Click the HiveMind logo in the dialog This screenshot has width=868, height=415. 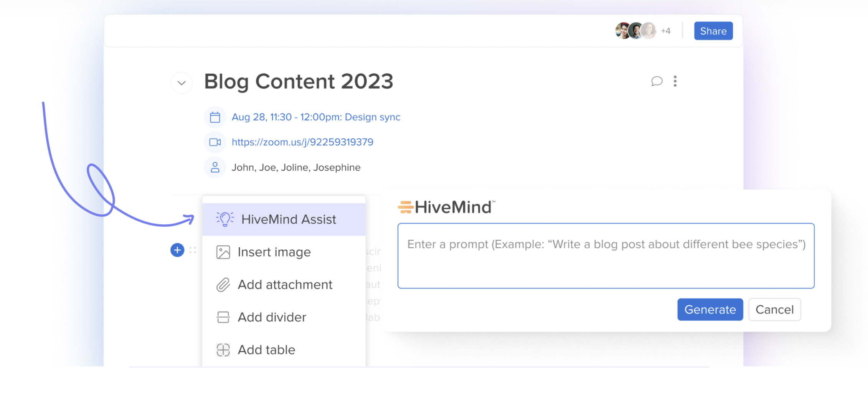[x=446, y=207]
